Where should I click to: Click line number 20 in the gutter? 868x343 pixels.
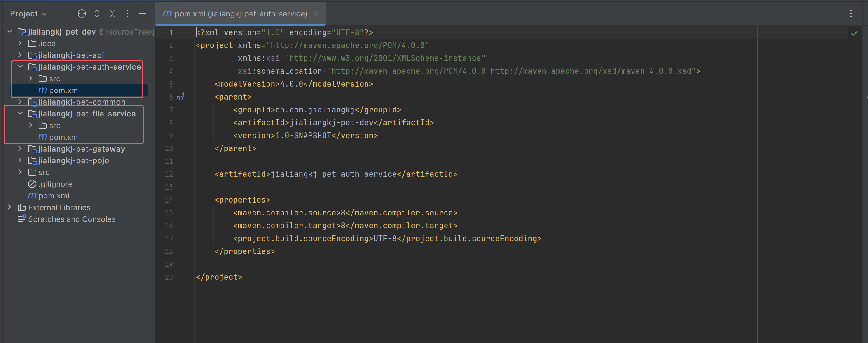click(x=169, y=277)
